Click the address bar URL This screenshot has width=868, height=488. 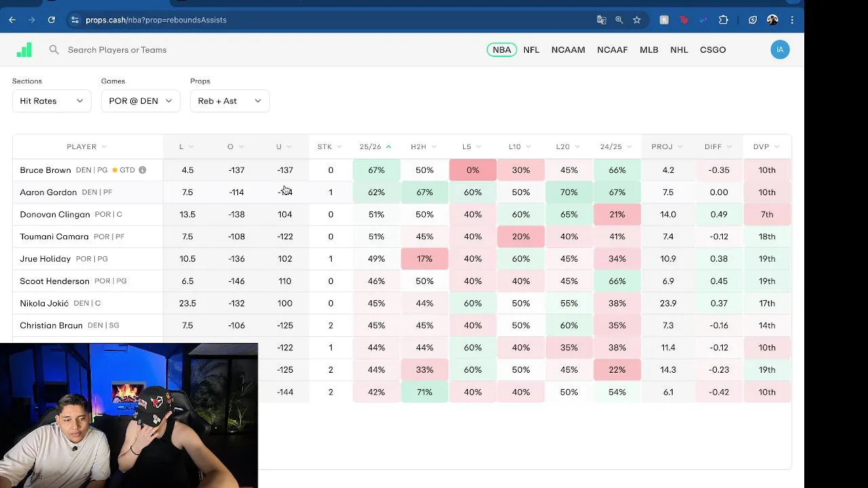pyautogui.click(x=156, y=20)
